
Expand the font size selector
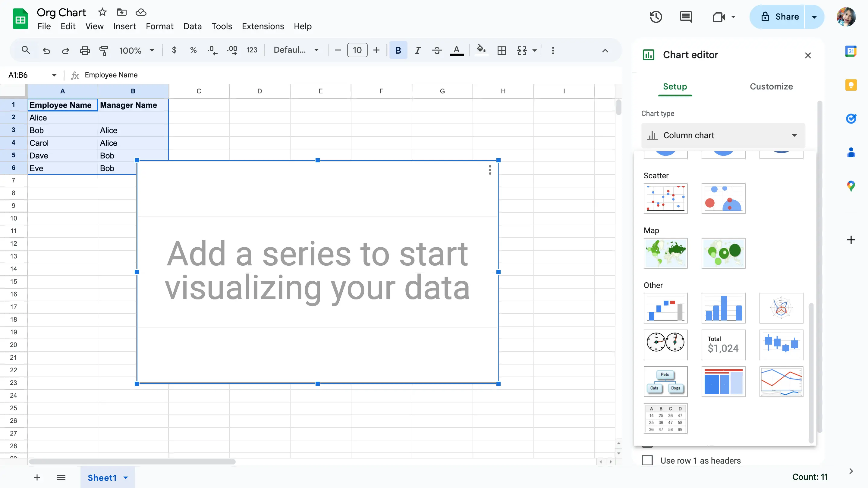pyautogui.click(x=357, y=51)
